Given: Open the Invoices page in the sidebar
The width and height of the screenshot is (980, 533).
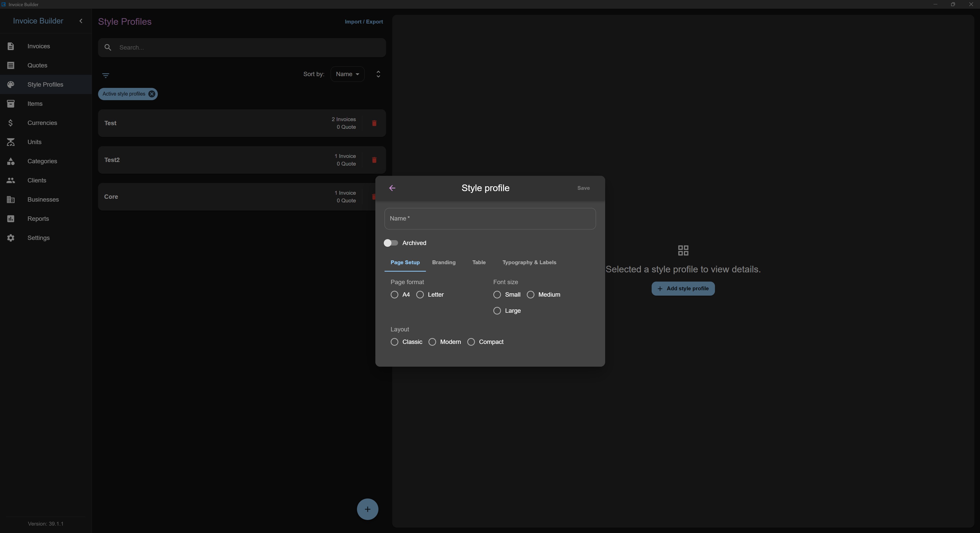Looking at the screenshot, I should click(46, 46).
